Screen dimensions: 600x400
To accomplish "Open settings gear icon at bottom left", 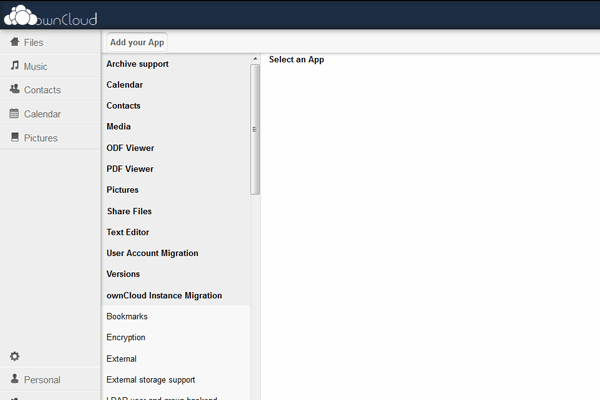I will click(x=15, y=356).
